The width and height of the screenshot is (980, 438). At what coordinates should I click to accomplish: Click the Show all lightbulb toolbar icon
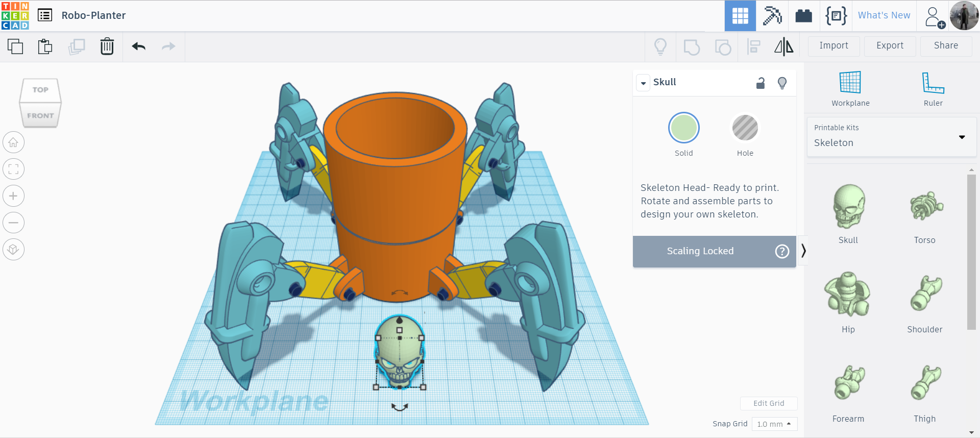tap(660, 46)
